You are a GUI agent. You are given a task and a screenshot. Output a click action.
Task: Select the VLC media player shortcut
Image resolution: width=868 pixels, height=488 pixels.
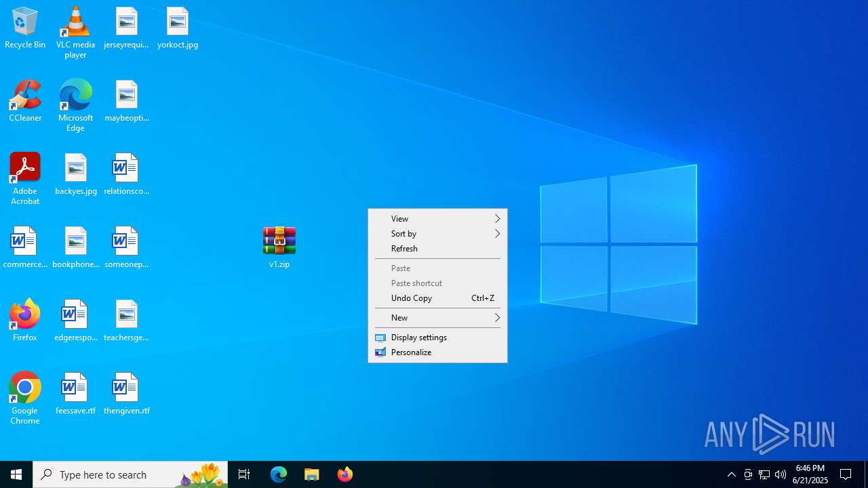(x=75, y=33)
